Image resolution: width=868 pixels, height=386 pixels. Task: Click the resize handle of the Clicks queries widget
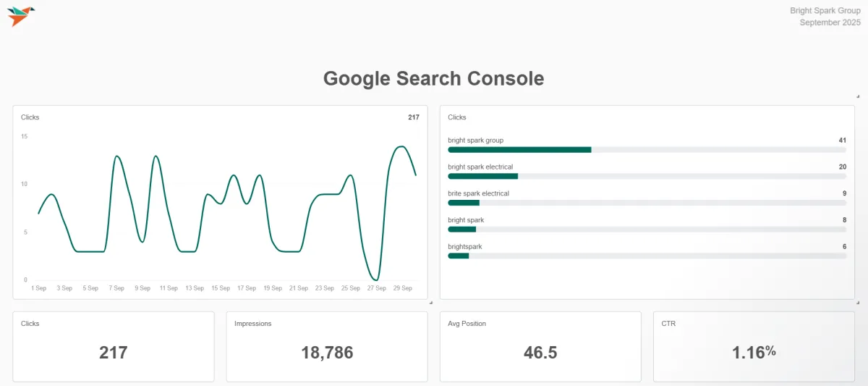click(857, 302)
